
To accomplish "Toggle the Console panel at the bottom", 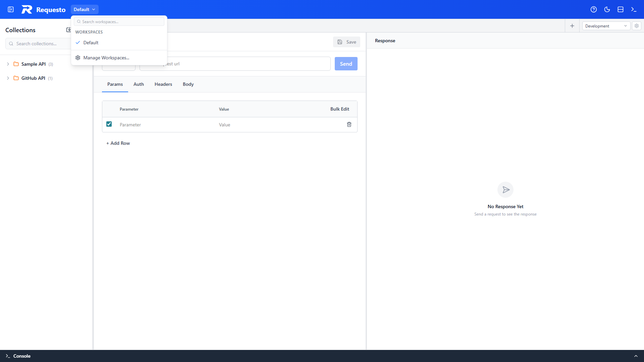I will (21, 356).
